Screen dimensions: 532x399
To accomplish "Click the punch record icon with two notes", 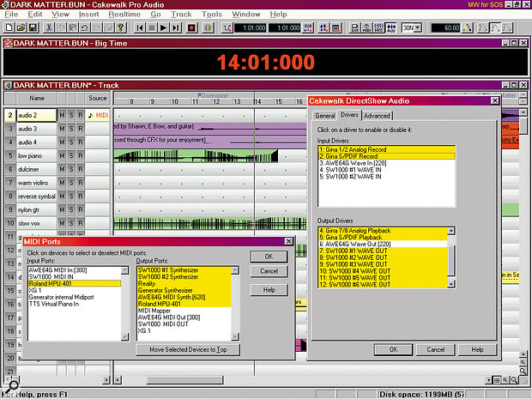I will tap(324, 27).
